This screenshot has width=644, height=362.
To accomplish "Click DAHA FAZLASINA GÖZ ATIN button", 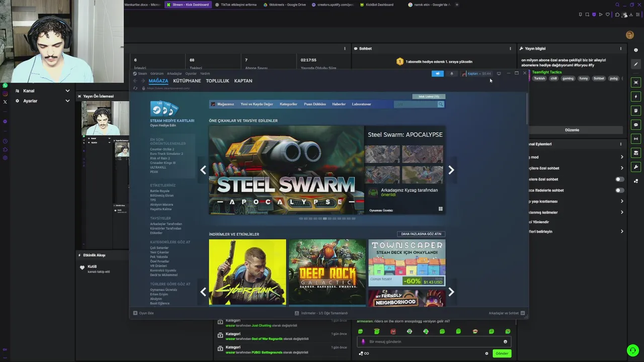I will [421, 234].
